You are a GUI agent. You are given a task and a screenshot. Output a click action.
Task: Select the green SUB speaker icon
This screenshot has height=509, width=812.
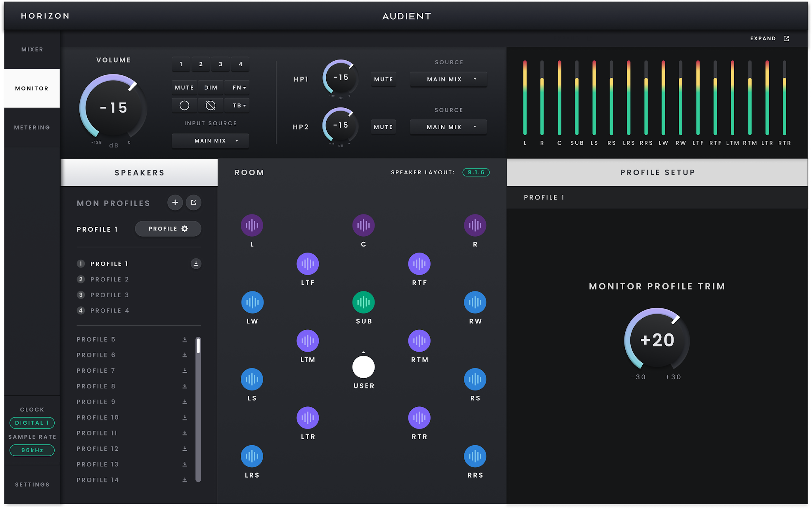[x=363, y=302]
